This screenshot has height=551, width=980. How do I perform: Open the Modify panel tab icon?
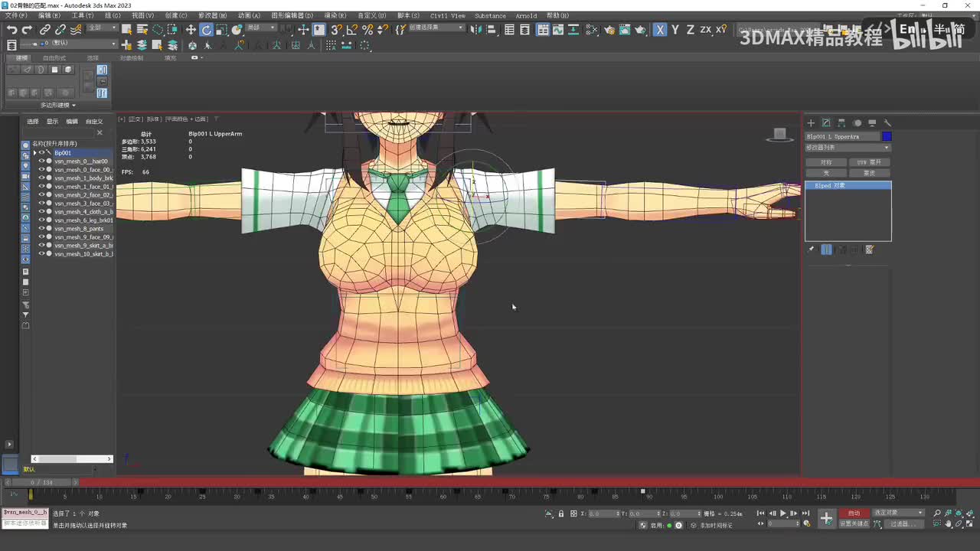click(826, 122)
